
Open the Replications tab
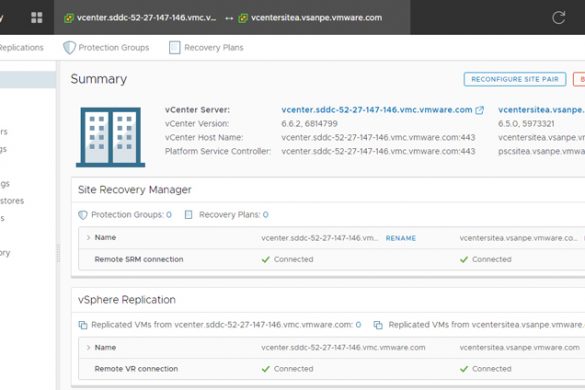point(21,47)
